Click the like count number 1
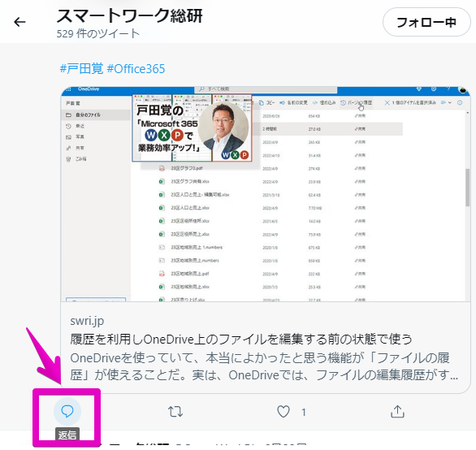 (304, 412)
